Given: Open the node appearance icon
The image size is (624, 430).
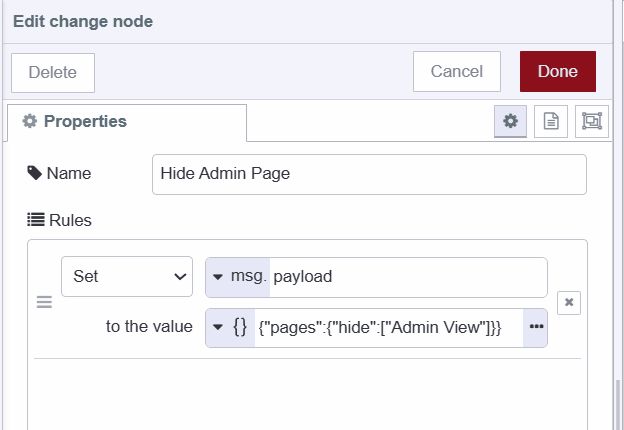Looking at the screenshot, I should [591, 121].
